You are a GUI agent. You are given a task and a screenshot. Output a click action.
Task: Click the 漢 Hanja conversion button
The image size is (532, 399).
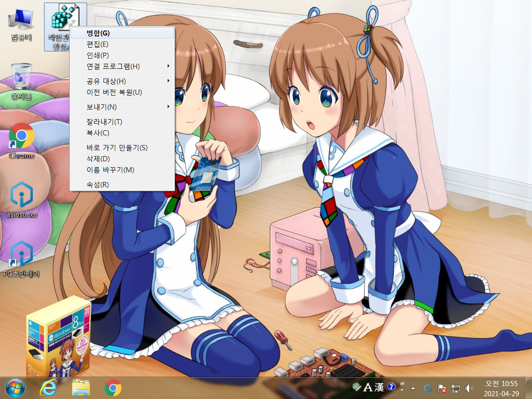click(379, 387)
